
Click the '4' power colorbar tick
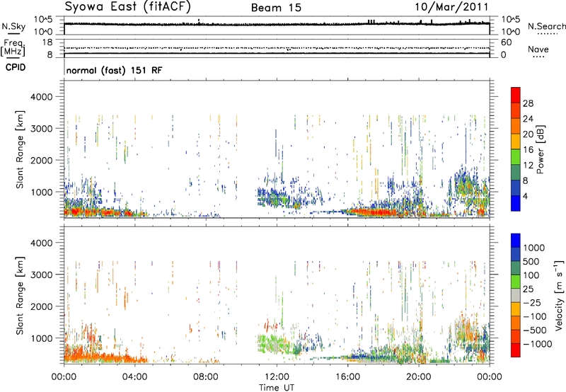point(525,196)
